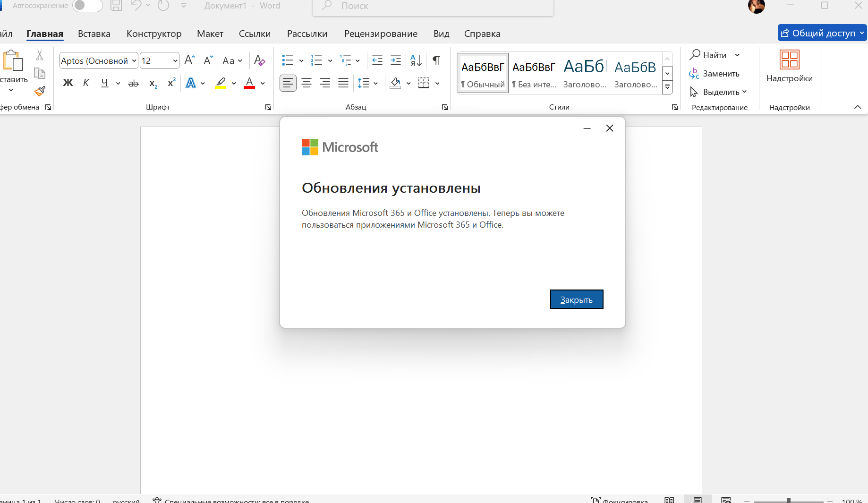Switch to Print Layout view in status bar
This screenshot has height=503, width=868.
pos(698,500)
